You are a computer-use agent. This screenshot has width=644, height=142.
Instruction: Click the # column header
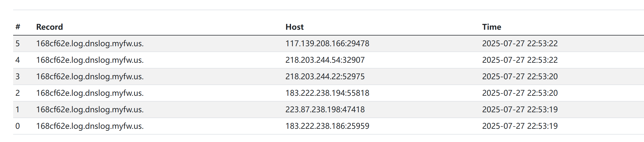click(18, 27)
